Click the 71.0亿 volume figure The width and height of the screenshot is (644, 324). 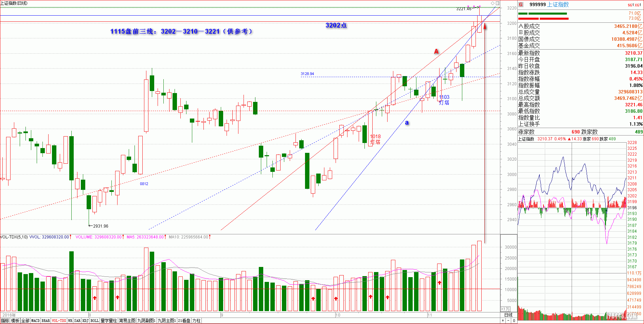(634, 13)
